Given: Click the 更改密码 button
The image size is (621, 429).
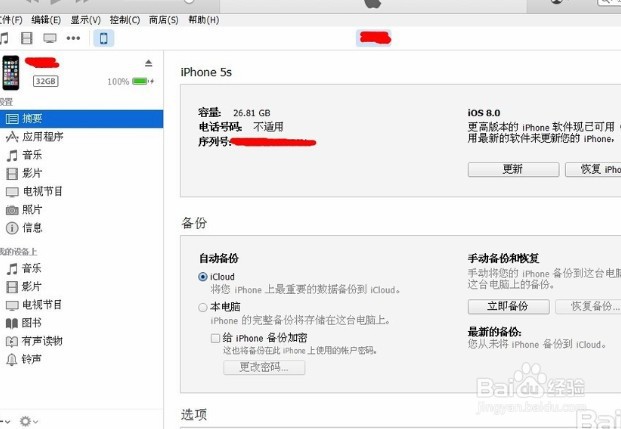Looking at the screenshot, I should 264,368.
